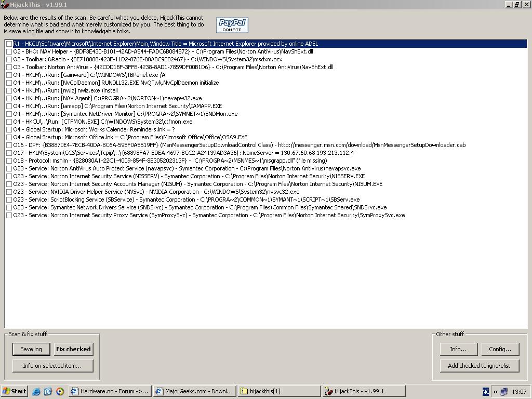Check the O4 NAV Agent navapw32.exe entry

[x=9, y=98]
